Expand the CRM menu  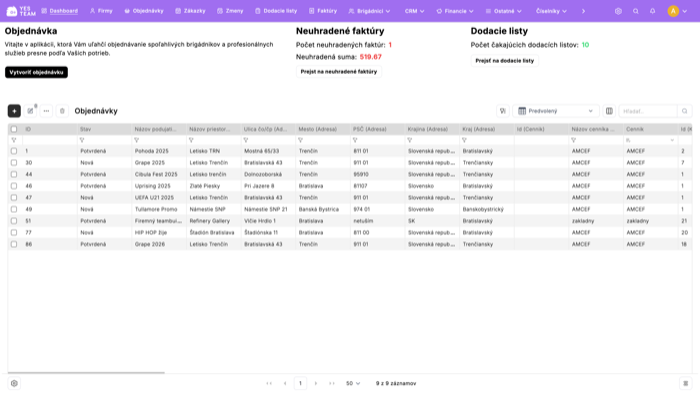tap(414, 11)
